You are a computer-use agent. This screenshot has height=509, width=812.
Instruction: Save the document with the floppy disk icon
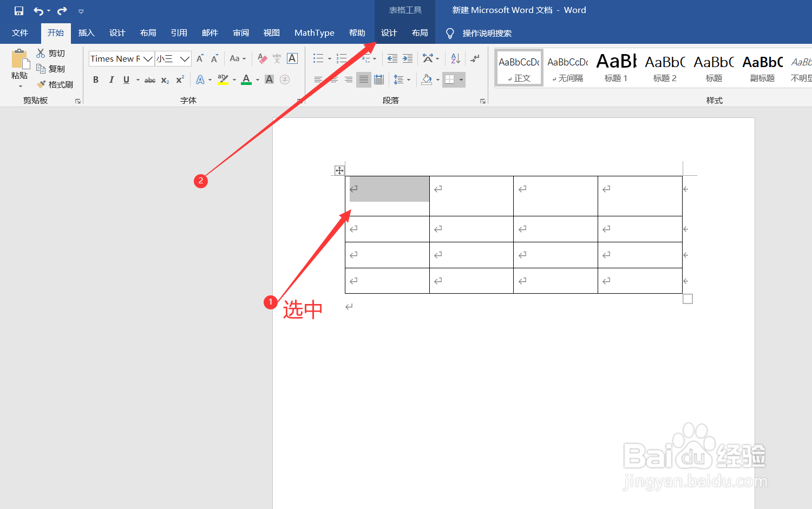(19, 11)
